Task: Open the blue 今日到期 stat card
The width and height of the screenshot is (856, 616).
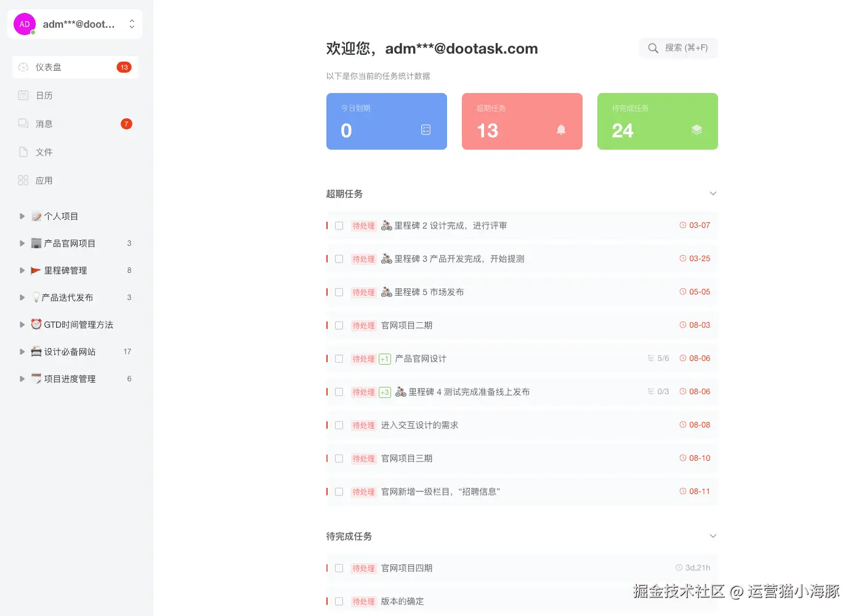Action: coord(387,121)
